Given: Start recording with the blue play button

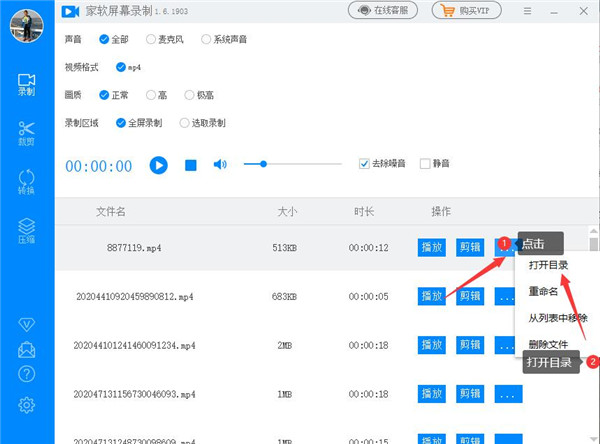Looking at the screenshot, I should point(158,165).
